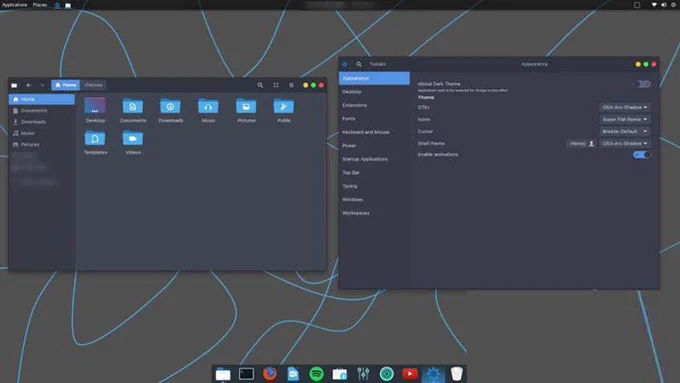680x383 pixels.
Task: Click the Shell theme (None) file chooser button
Action: [582, 143]
